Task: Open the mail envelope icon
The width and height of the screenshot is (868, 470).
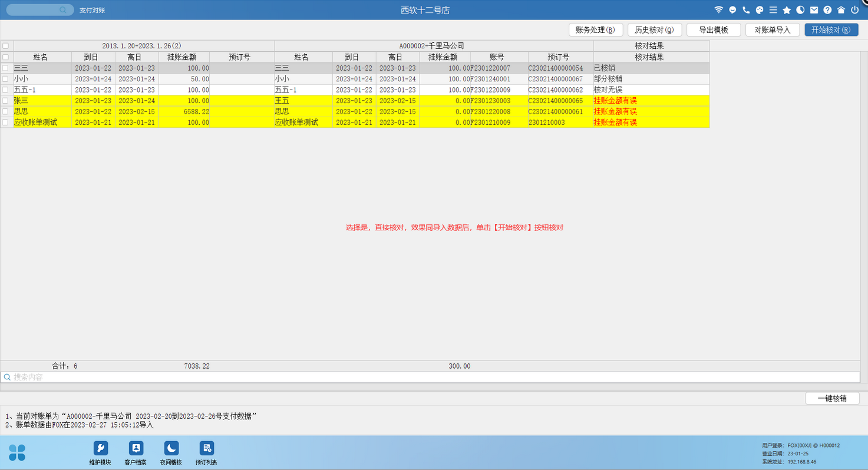Action: (814, 10)
